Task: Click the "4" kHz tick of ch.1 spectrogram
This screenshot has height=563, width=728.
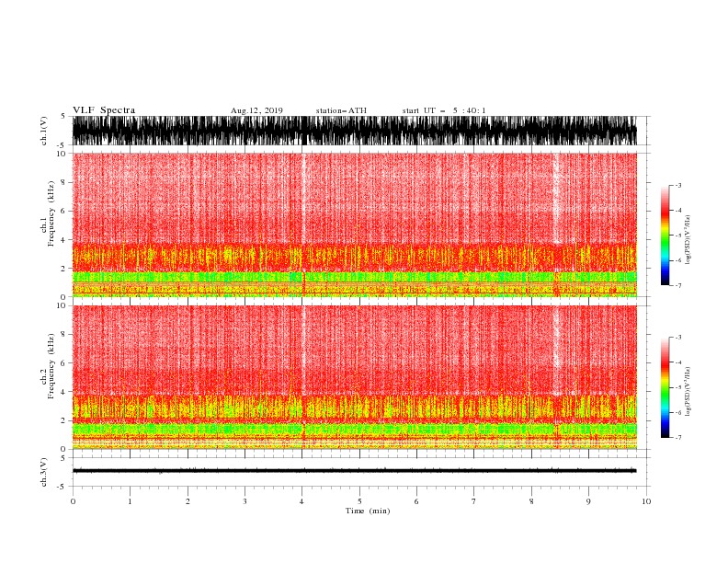Action: point(63,240)
